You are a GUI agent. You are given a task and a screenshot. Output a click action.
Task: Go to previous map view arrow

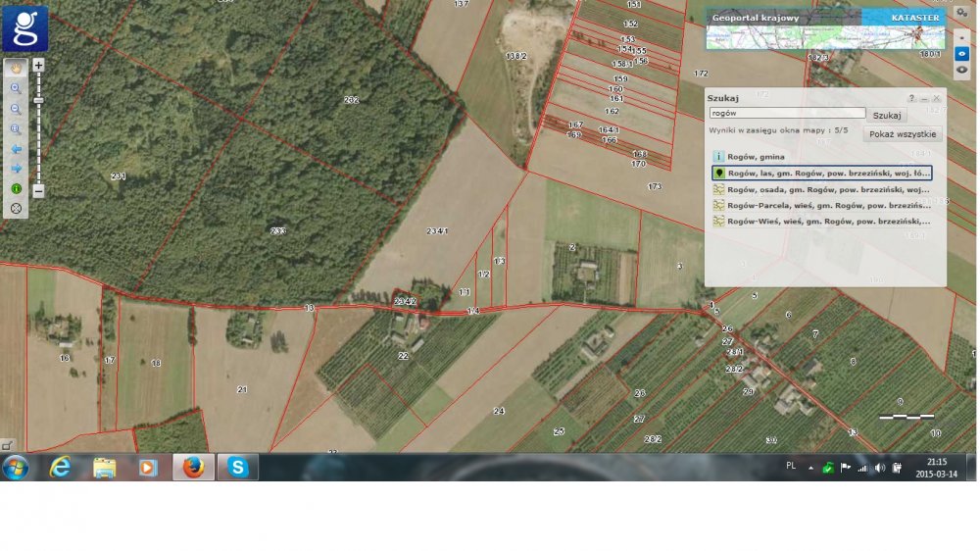(16, 149)
